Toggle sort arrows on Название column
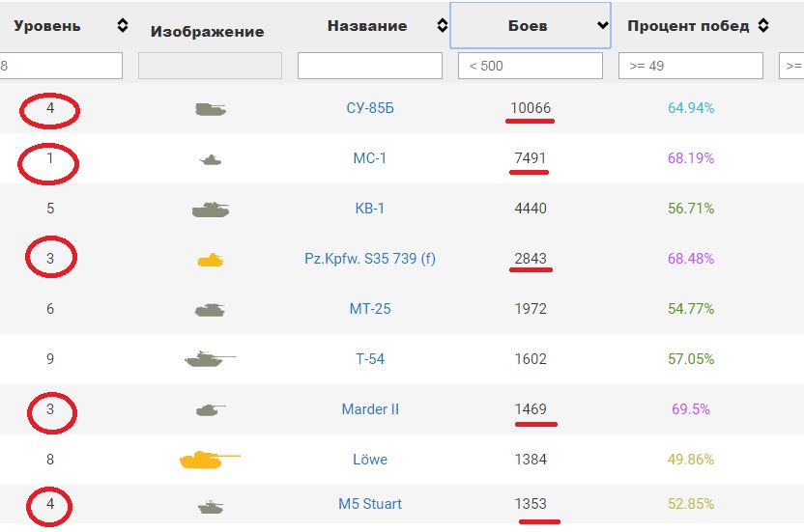804x532 pixels. coord(442,25)
